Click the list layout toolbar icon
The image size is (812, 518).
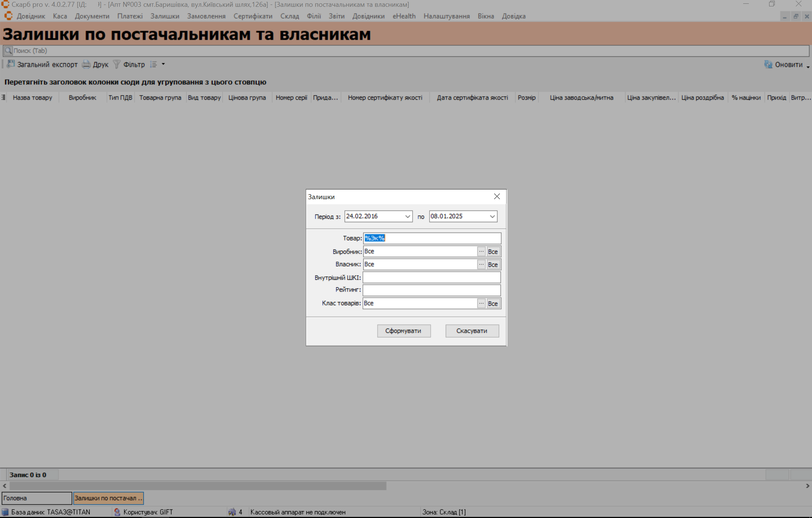[x=153, y=64]
